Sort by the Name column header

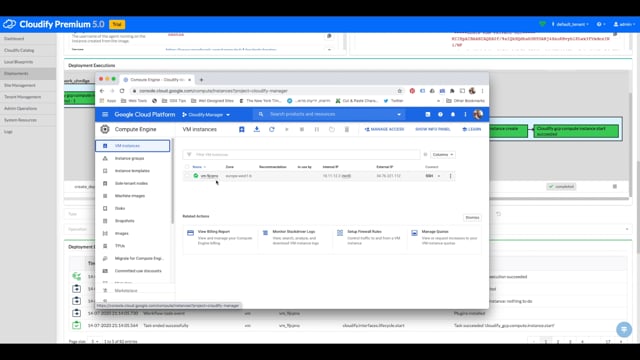pos(198,167)
